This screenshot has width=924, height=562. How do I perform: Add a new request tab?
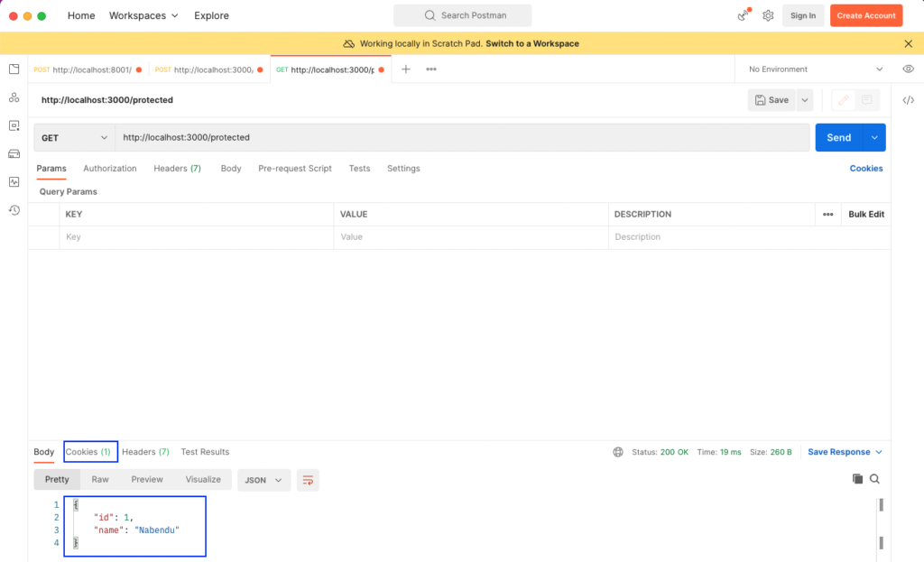point(405,69)
